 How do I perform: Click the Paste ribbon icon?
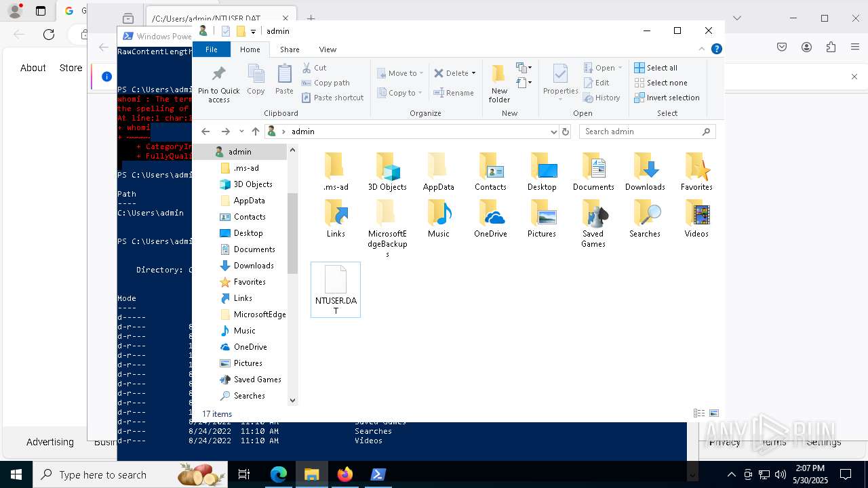[285, 80]
